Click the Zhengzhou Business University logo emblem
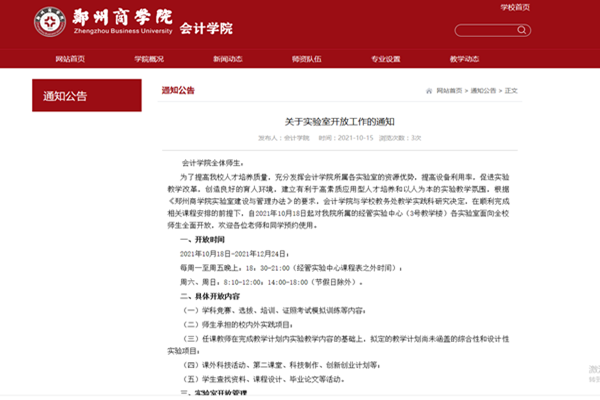The width and height of the screenshot is (600, 400). (x=50, y=21)
